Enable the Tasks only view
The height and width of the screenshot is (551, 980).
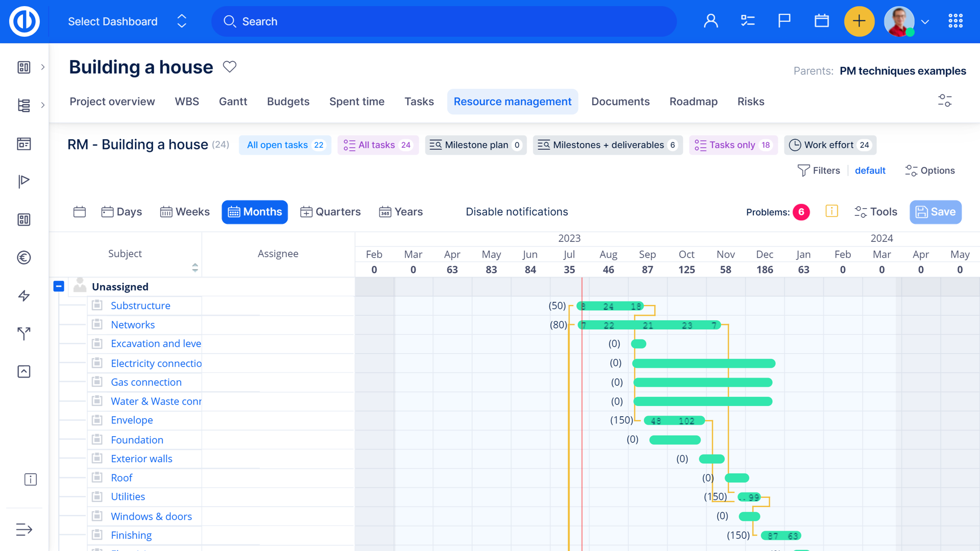click(733, 145)
